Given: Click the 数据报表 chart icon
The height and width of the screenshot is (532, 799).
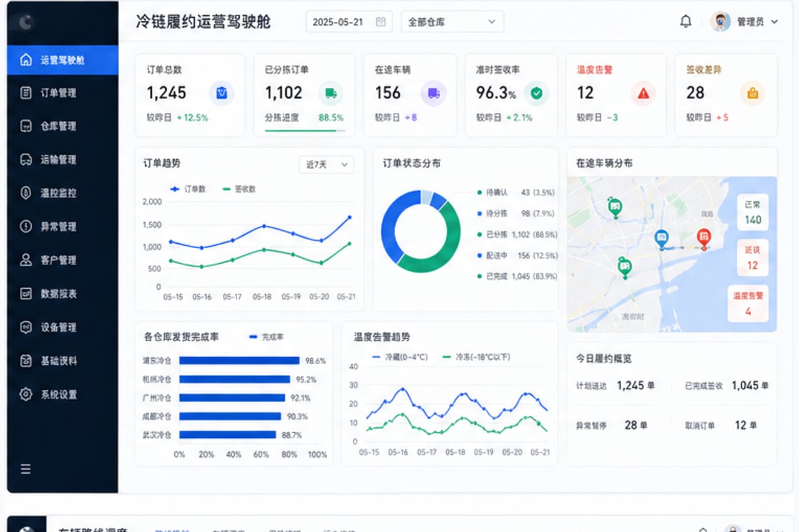Looking at the screenshot, I should pos(26,294).
